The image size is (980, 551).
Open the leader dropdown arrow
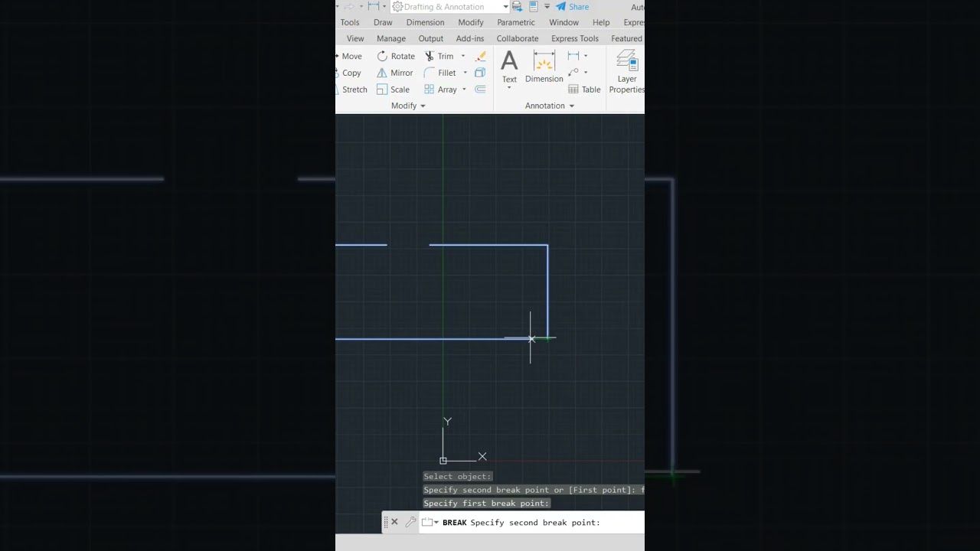click(586, 73)
